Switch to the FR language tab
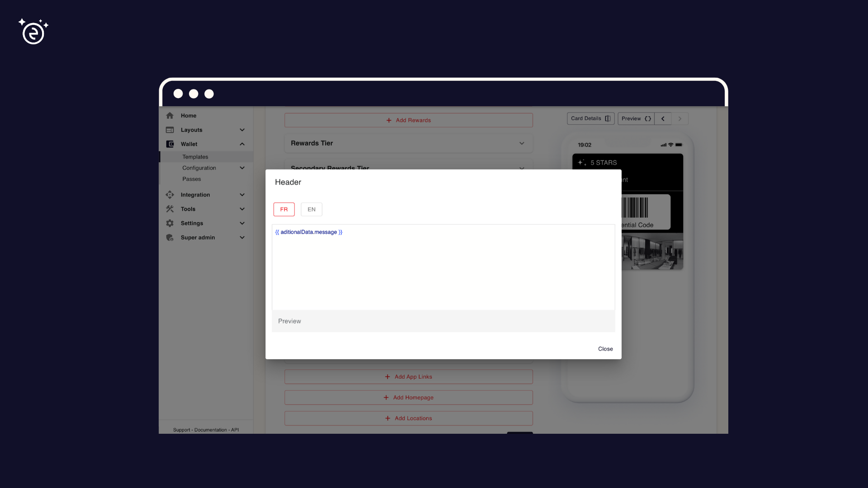868x488 pixels. (x=283, y=209)
